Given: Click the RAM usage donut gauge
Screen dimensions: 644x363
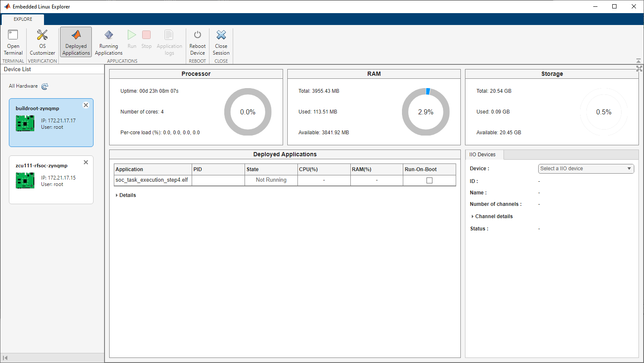Looking at the screenshot, I should 426,112.
